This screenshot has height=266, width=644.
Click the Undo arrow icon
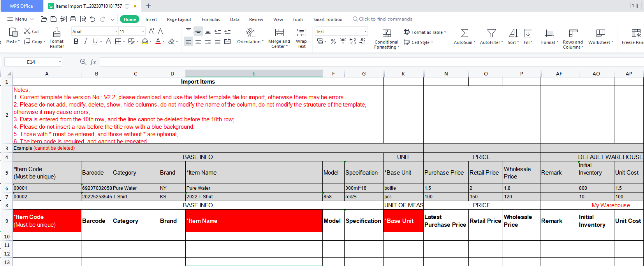tap(92, 19)
